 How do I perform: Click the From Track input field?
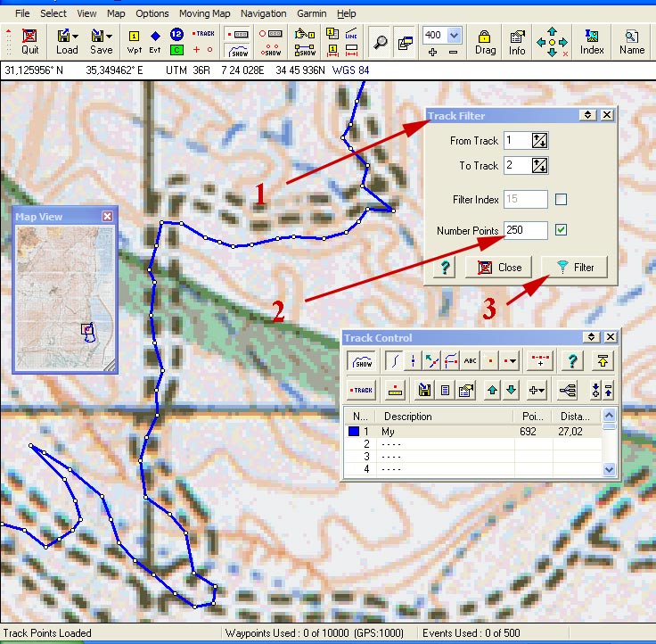click(x=518, y=140)
